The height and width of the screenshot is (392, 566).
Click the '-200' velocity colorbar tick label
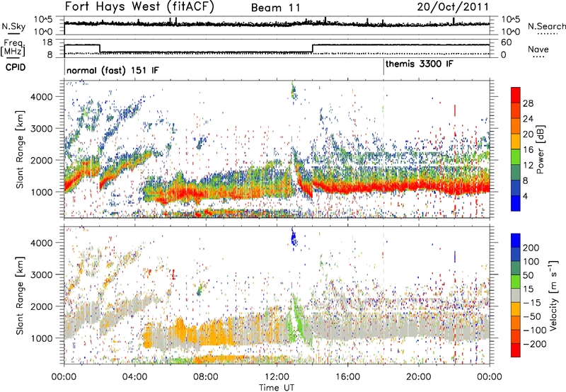coord(534,344)
